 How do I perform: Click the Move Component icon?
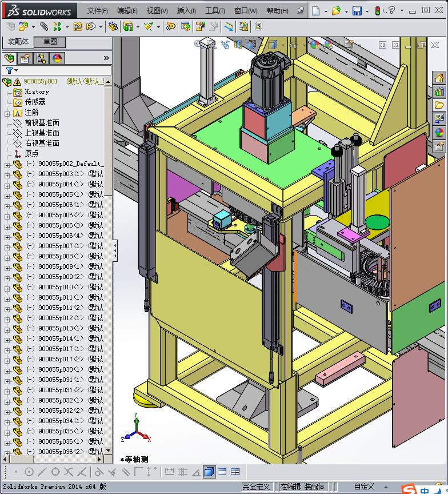pos(91,26)
